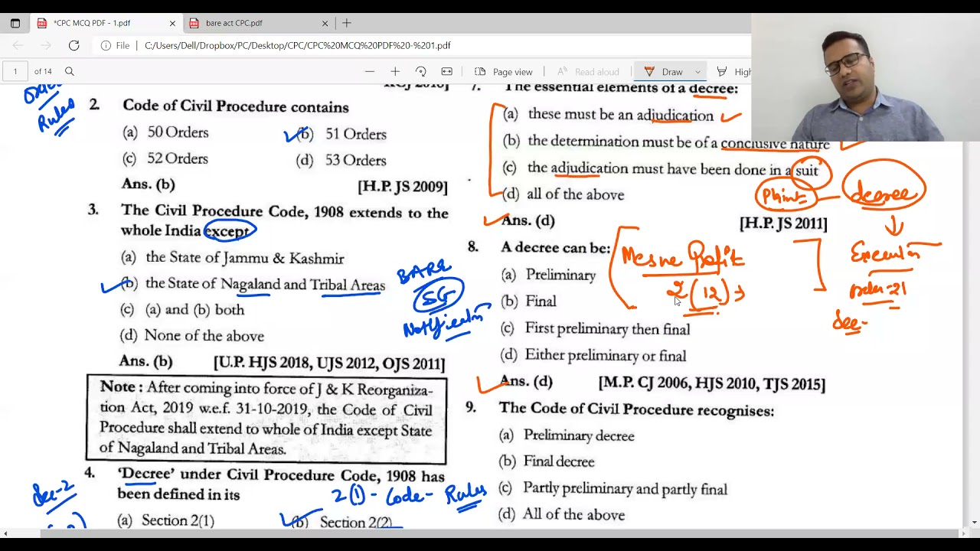Open a new browser tab
The height and width of the screenshot is (551, 980).
coord(347,23)
